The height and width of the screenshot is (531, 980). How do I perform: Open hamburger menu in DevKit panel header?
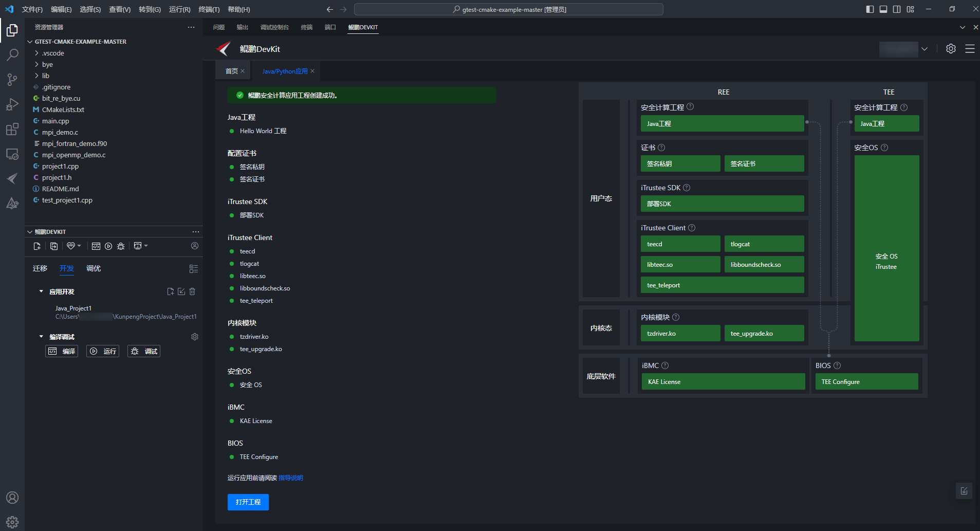click(970, 49)
